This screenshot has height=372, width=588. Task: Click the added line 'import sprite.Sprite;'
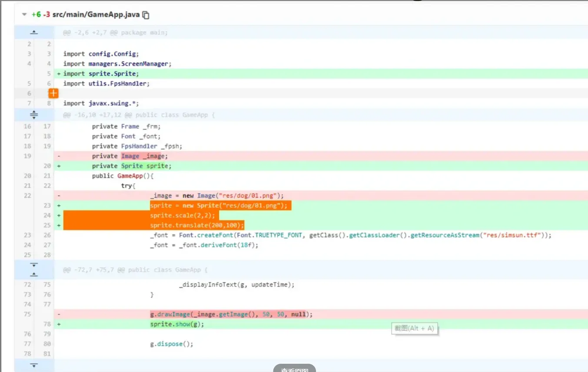click(x=101, y=74)
